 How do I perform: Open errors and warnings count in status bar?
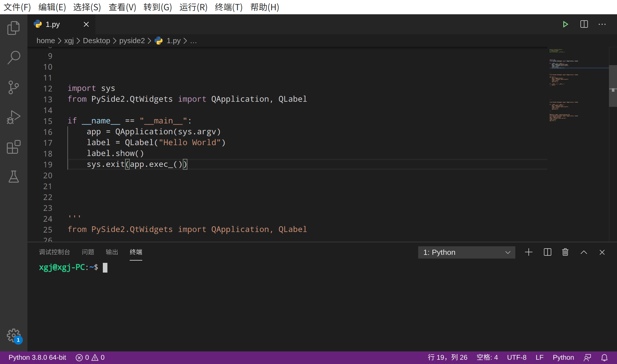coord(90,357)
